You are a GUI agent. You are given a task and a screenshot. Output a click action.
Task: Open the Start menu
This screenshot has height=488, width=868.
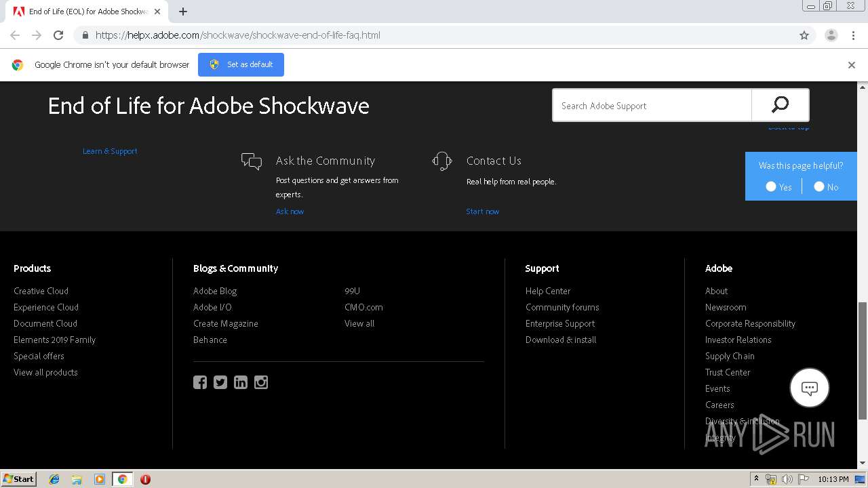point(19,479)
